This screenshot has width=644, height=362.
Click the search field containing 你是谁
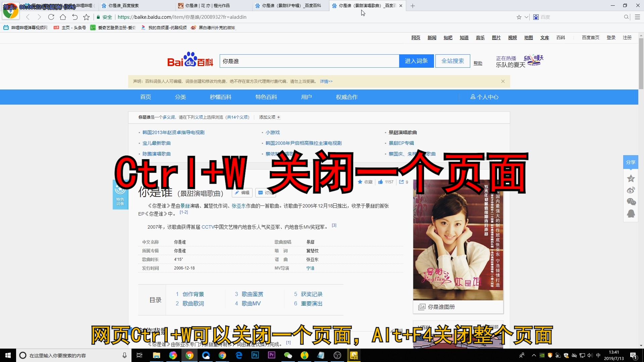(309, 61)
